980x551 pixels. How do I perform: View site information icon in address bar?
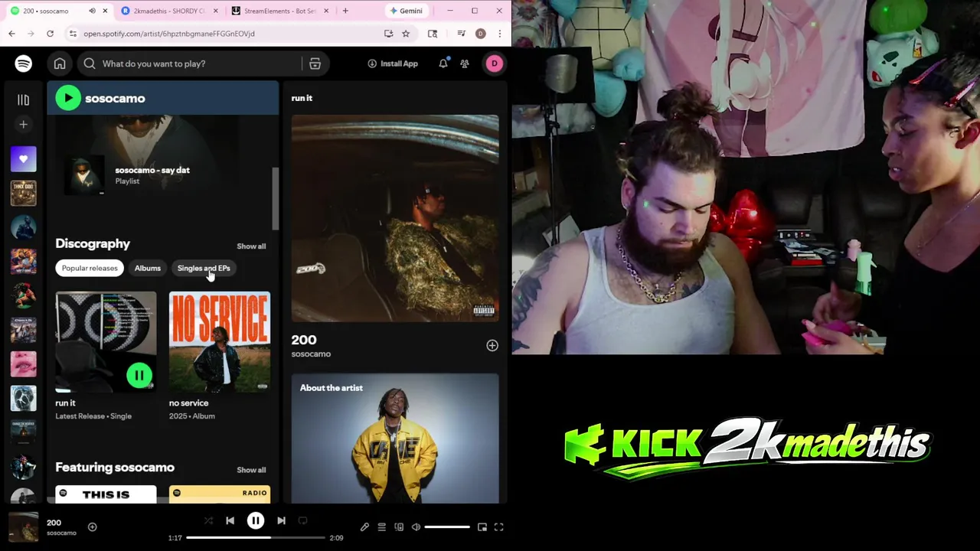pos(73,34)
